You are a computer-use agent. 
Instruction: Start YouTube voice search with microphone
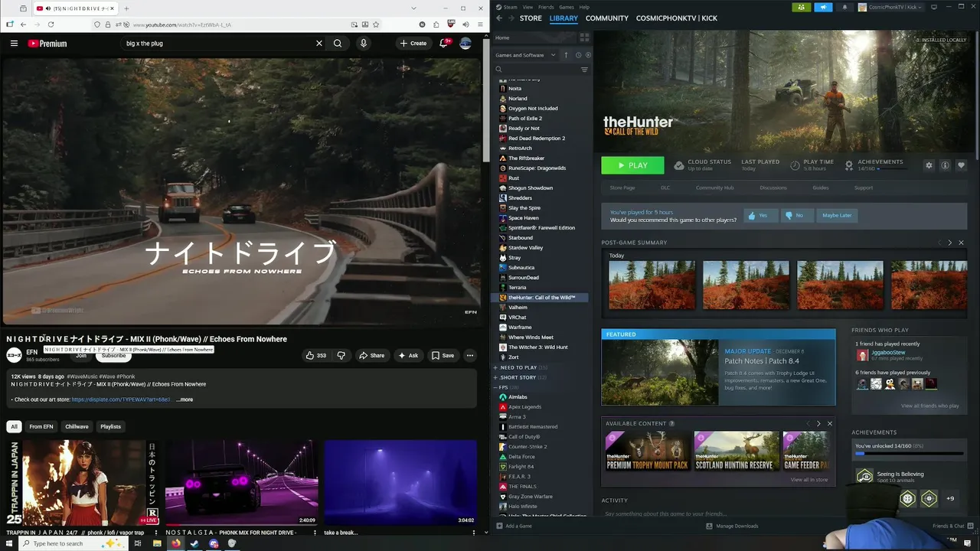click(364, 44)
